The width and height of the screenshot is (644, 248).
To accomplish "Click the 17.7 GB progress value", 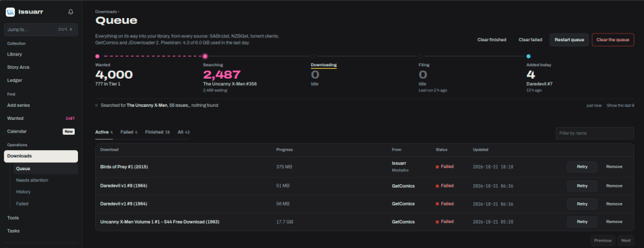I will tap(285, 222).
